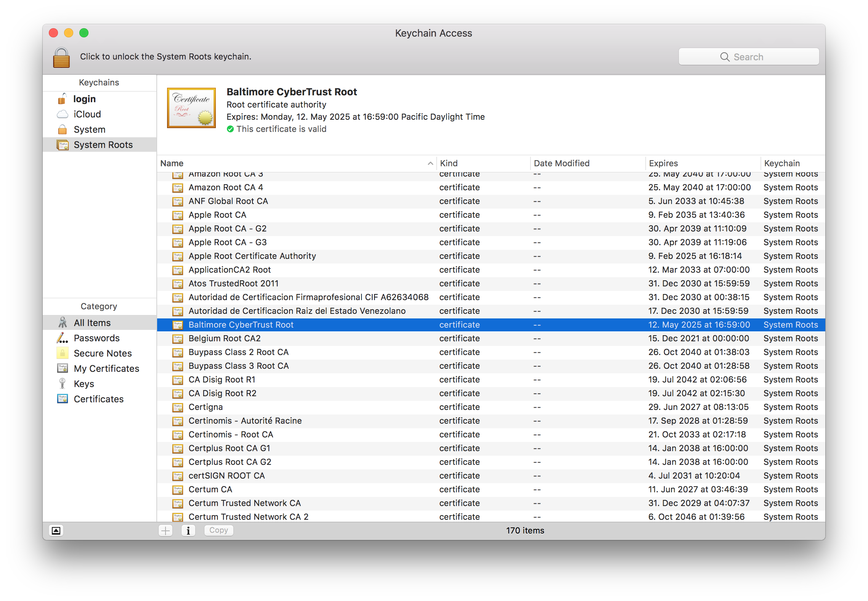This screenshot has width=868, height=601.
Task: Click the green valid-certificate checkmark icon
Action: coord(230,129)
